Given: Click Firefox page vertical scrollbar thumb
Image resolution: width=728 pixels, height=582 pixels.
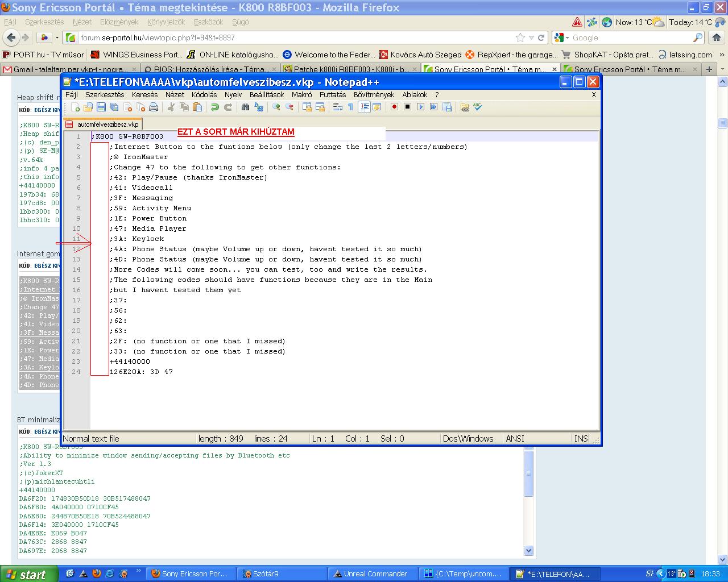Looking at the screenshot, I should pyautogui.click(x=723, y=123).
